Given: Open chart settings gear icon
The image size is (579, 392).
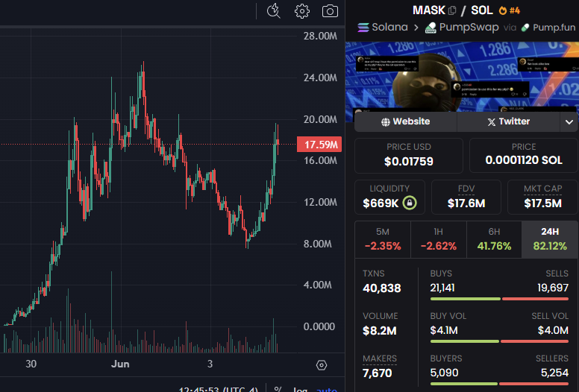Looking at the screenshot, I should [x=302, y=11].
